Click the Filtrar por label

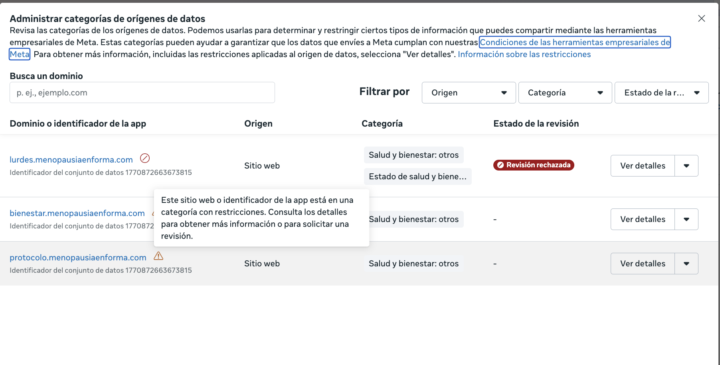[x=384, y=92]
